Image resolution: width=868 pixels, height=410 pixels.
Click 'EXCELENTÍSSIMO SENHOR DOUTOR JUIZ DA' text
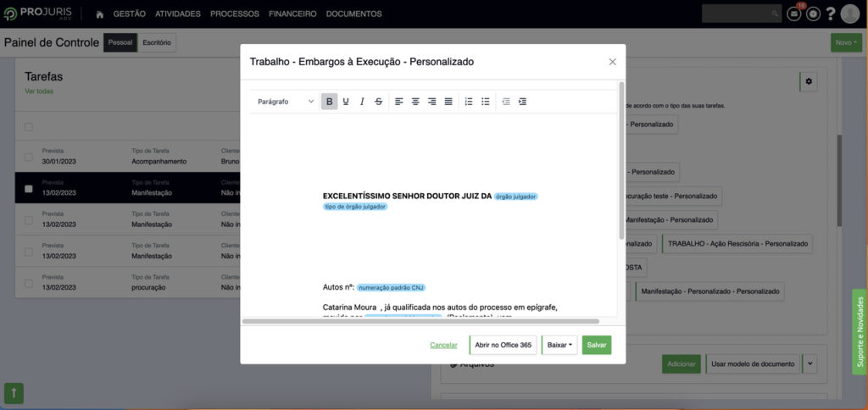tap(408, 196)
